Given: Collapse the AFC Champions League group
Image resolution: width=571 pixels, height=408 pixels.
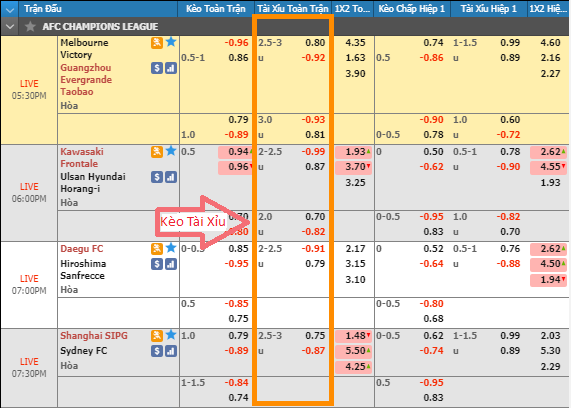Looking at the screenshot, I should point(10,27).
